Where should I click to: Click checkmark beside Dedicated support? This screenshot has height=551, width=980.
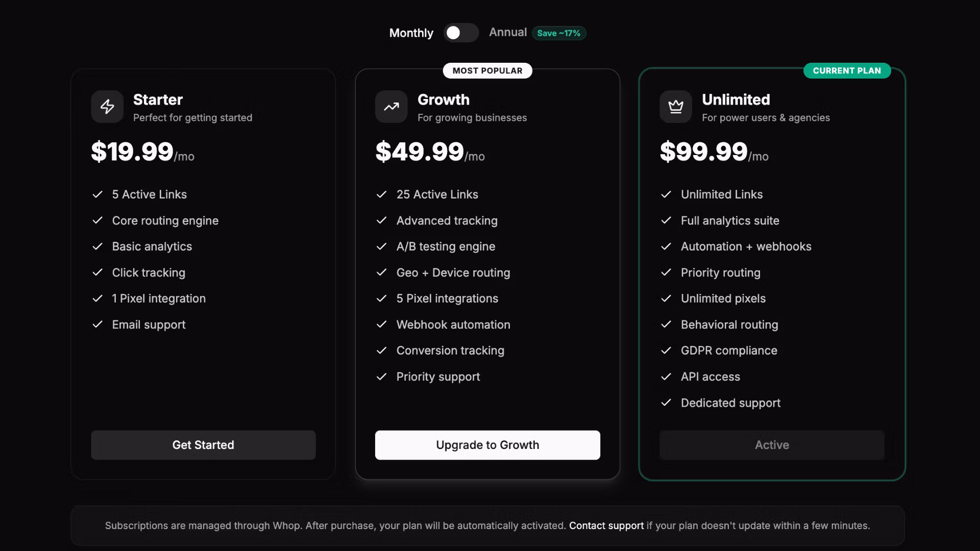click(666, 403)
